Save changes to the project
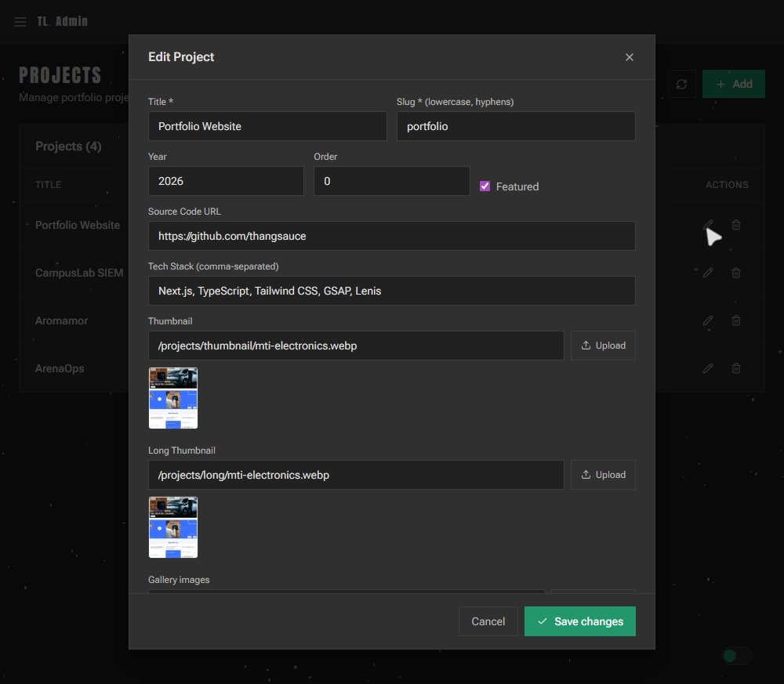Image resolution: width=784 pixels, height=684 pixels. 579,621
